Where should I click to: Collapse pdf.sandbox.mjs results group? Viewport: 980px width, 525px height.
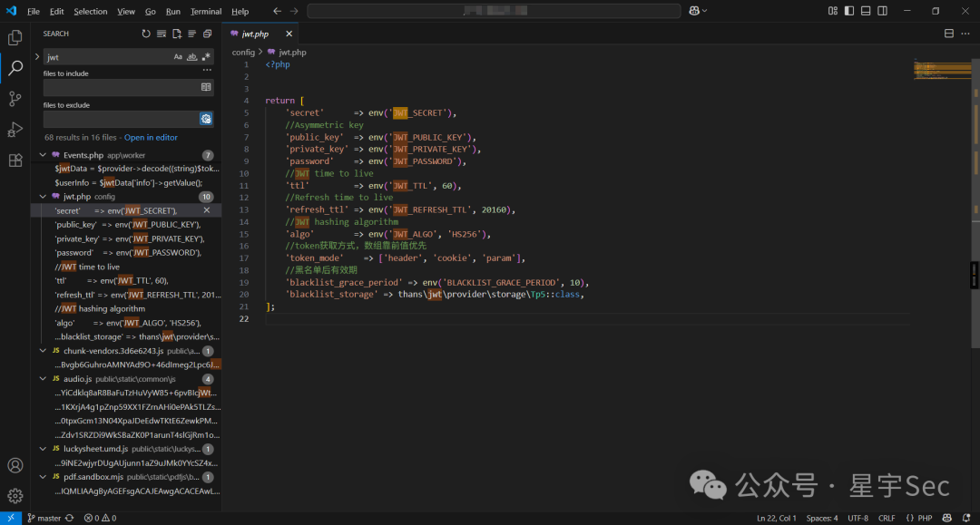[x=43, y=477]
